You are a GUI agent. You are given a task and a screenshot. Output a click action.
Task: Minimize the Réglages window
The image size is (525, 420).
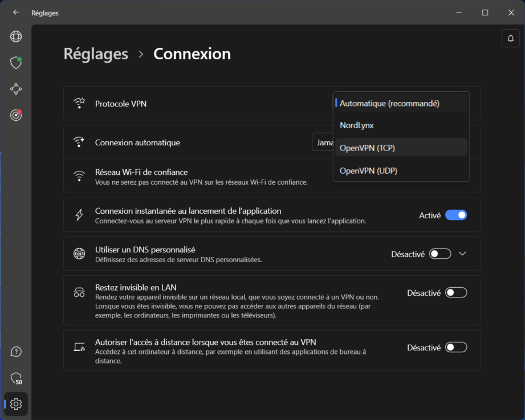[x=459, y=13]
